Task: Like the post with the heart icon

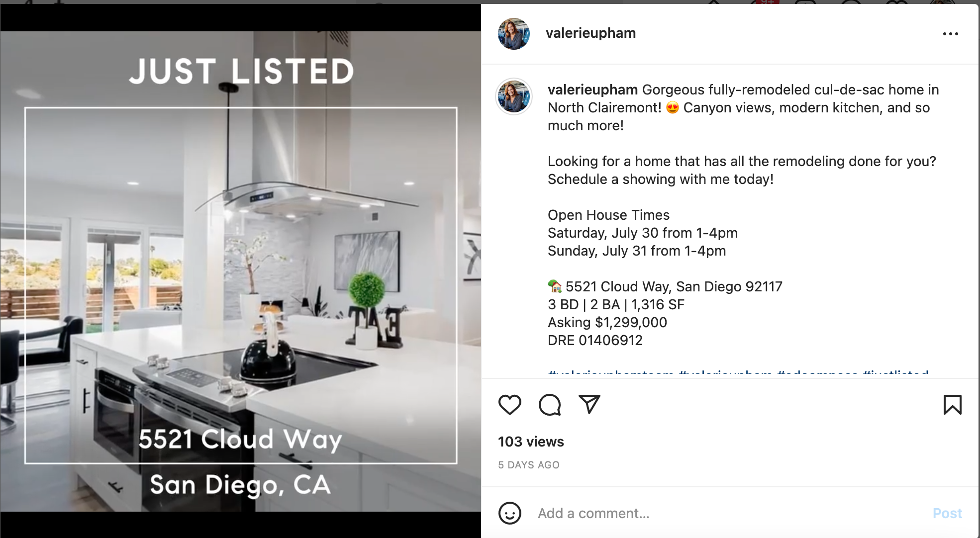Action: 510,405
